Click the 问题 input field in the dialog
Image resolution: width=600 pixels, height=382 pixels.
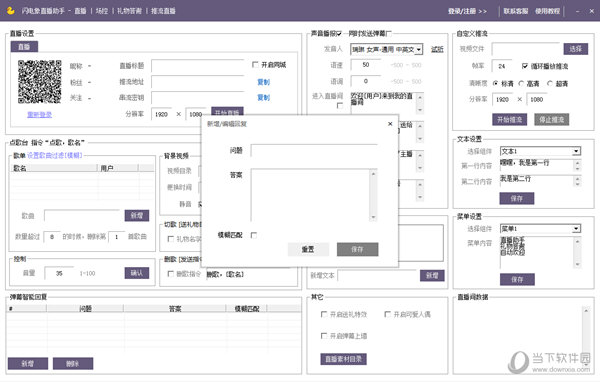(314, 150)
